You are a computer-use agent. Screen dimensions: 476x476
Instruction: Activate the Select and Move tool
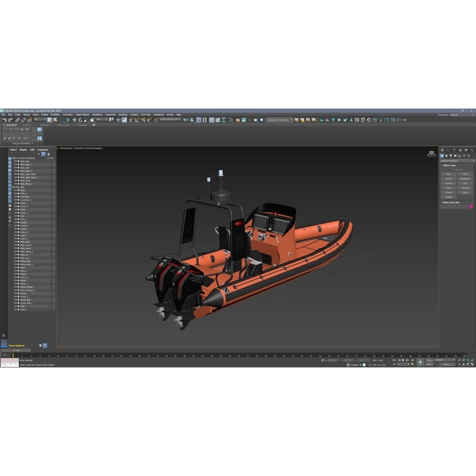[x=74, y=120]
